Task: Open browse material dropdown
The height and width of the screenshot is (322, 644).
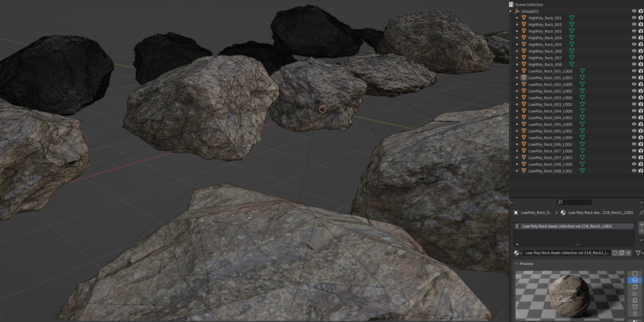Action: pyautogui.click(x=518, y=253)
